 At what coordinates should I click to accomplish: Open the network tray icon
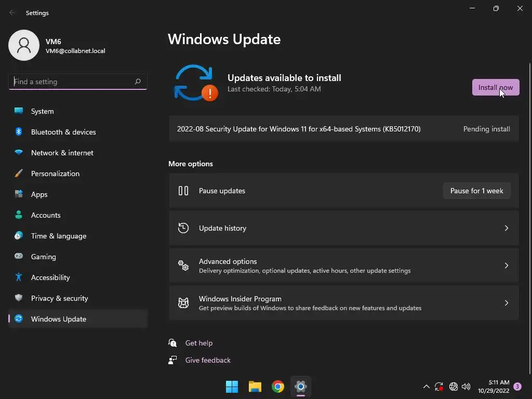click(x=453, y=387)
